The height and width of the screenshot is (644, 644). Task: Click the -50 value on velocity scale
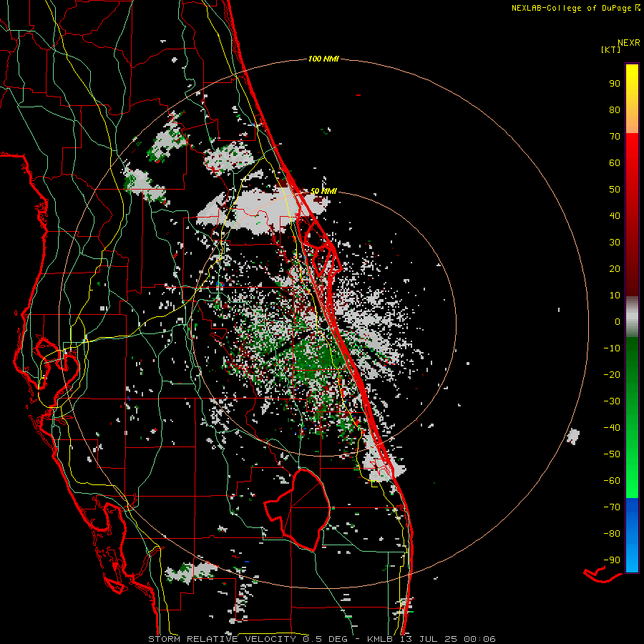click(x=612, y=454)
